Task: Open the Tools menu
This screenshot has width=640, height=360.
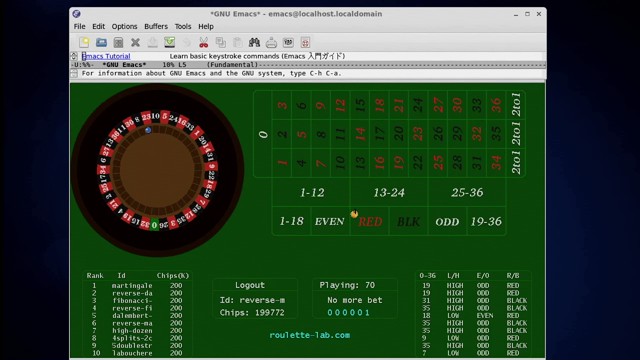Action: coord(183,27)
